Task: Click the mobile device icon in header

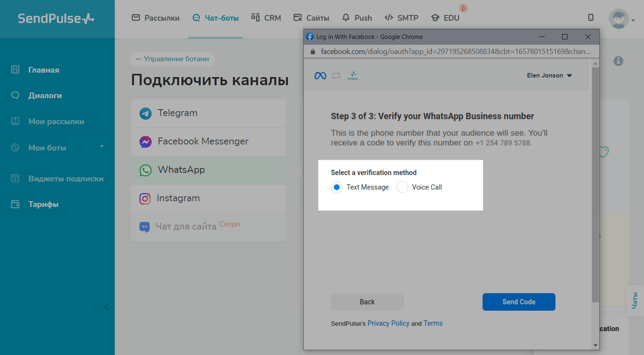Action: [x=591, y=17]
